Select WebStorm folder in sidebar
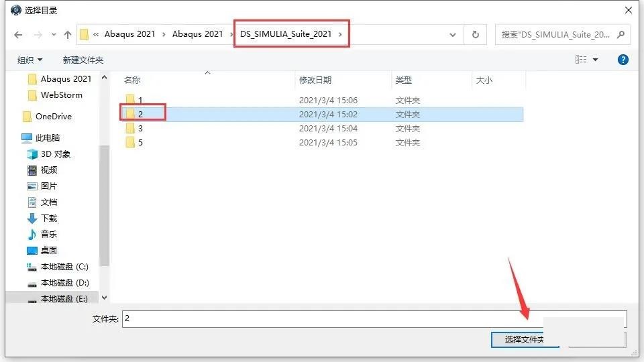Screen dimensions: 644x362 point(55,95)
